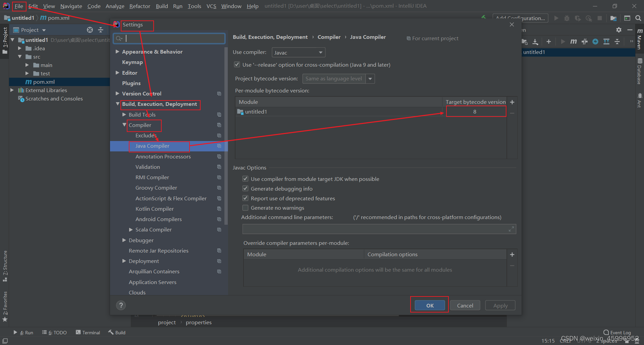Execute a Maven goal using the m icon

tap(574, 42)
